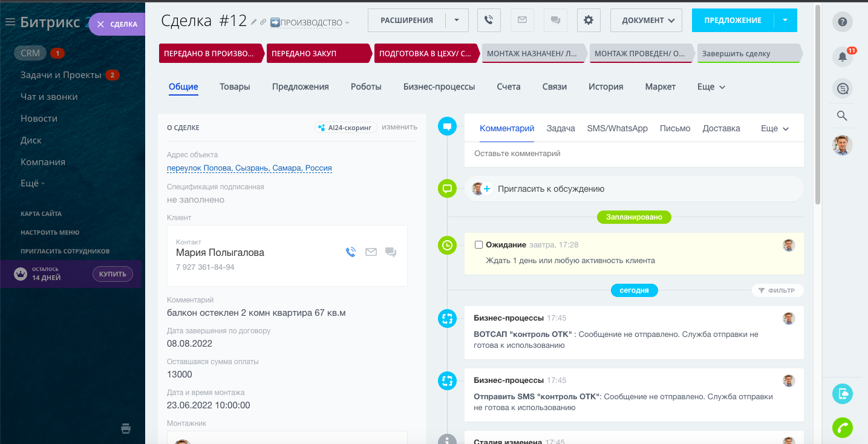This screenshot has width=868, height=444.
Task: Expand the Документ dropdown
Action: tap(646, 21)
